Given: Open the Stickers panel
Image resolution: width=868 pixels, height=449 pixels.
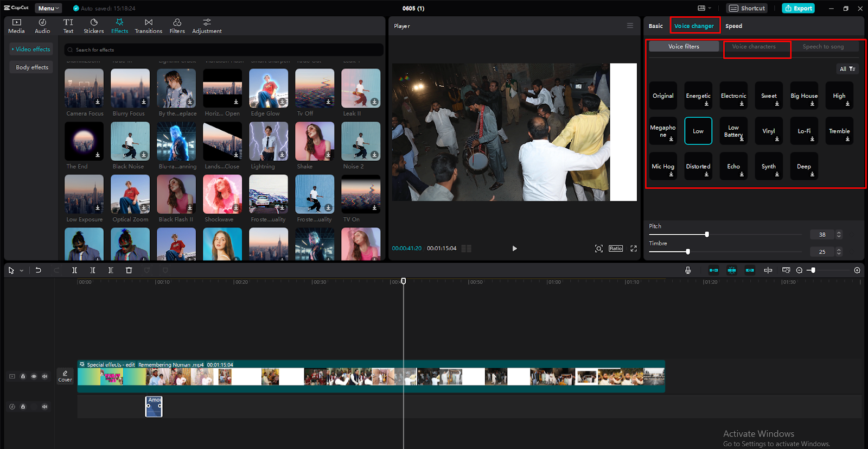Looking at the screenshot, I should (94, 26).
